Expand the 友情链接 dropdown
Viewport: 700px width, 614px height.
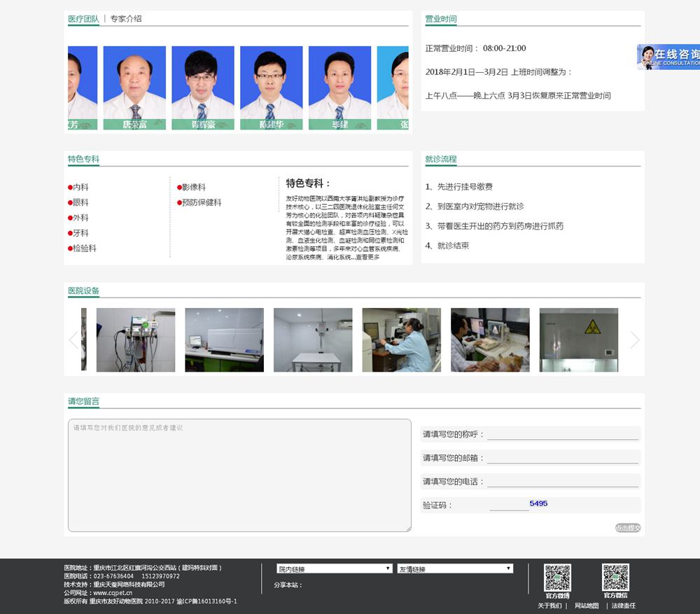455,568
